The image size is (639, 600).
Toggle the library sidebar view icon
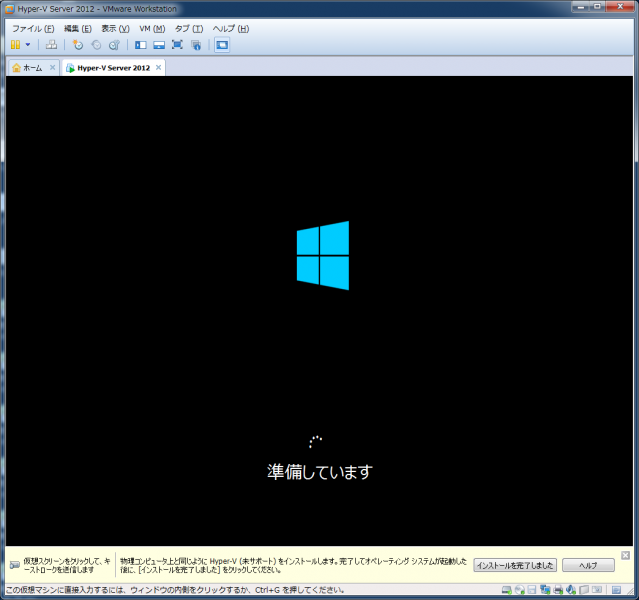pos(141,44)
